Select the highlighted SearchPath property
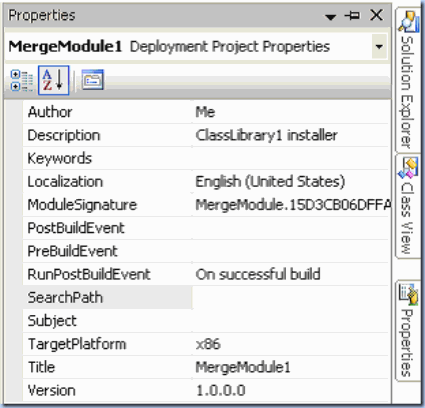 pyautogui.click(x=107, y=297)
